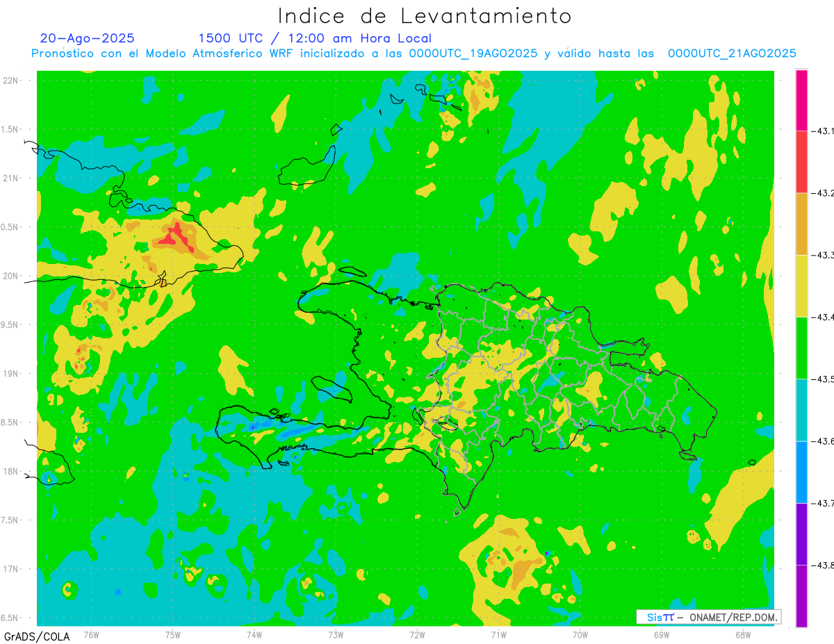Click the 18N latitude label
This screenshot has width=834, height=644.
(x=11, y=471)
